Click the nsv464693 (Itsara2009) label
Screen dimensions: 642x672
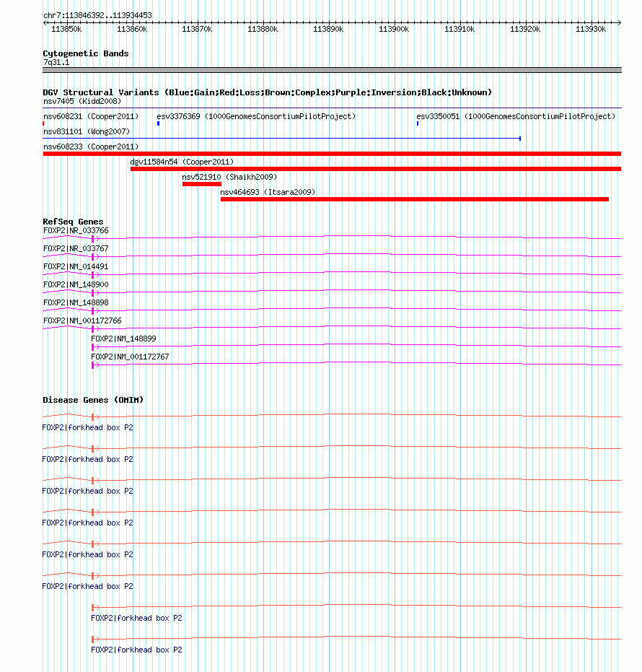pos(268,192)
